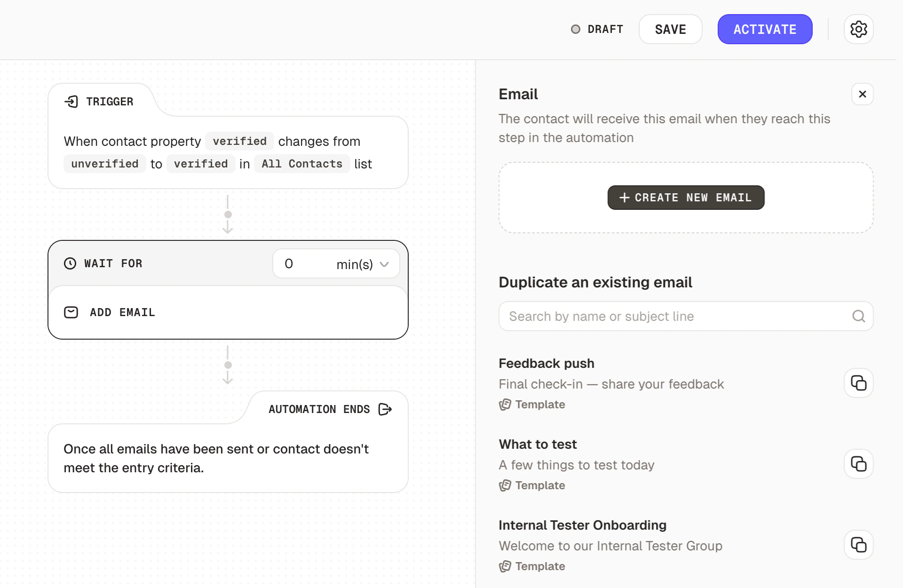Duplicate the Internal Tester Onboarding email
903x588 pixels.
859,545
